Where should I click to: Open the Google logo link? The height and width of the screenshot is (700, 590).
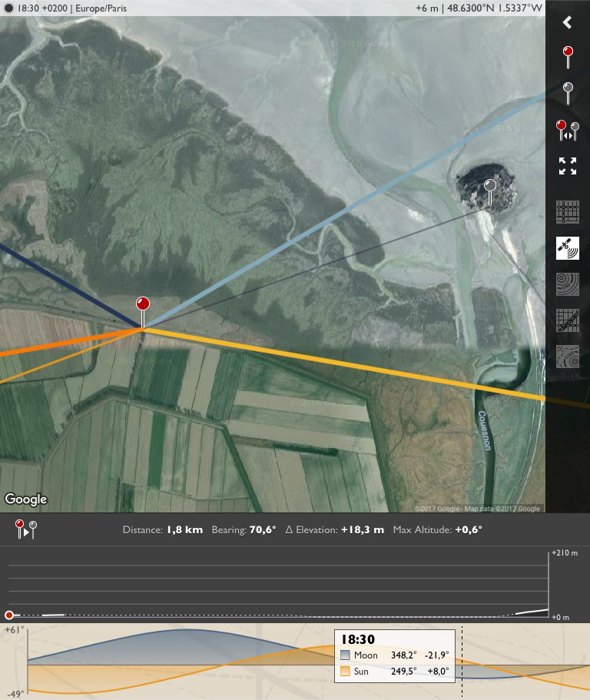pyautogui.click(x=26, y=499)
